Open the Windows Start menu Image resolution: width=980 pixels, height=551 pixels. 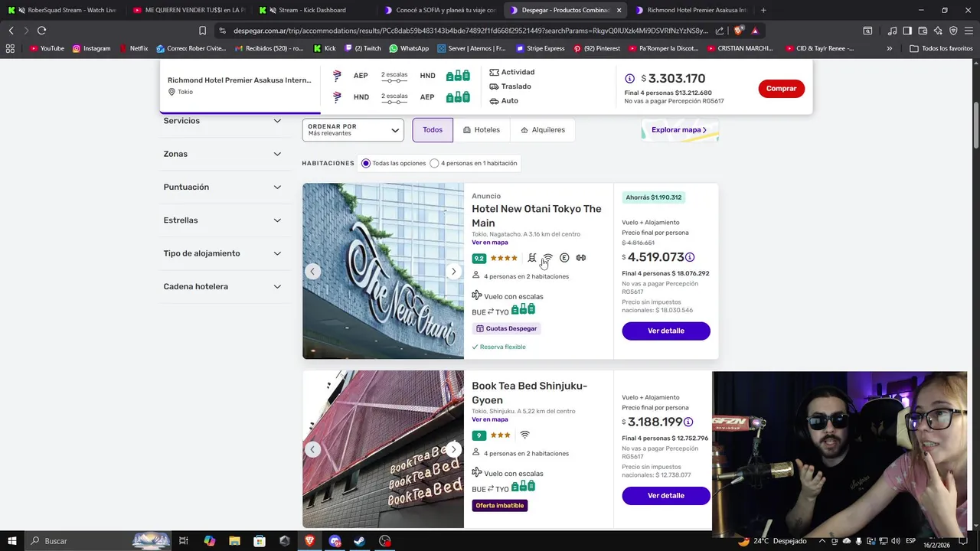pyautogui.click(x=12, y=541)
